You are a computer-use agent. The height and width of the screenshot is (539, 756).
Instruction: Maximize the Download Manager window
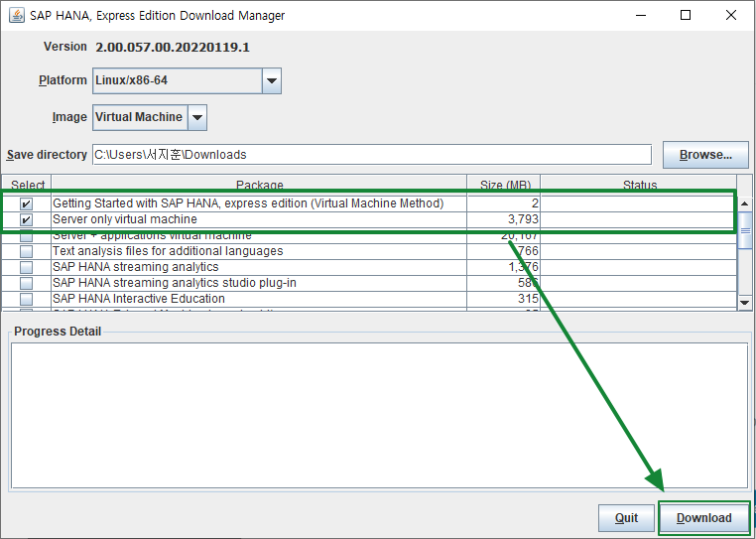tap(686, 15)
